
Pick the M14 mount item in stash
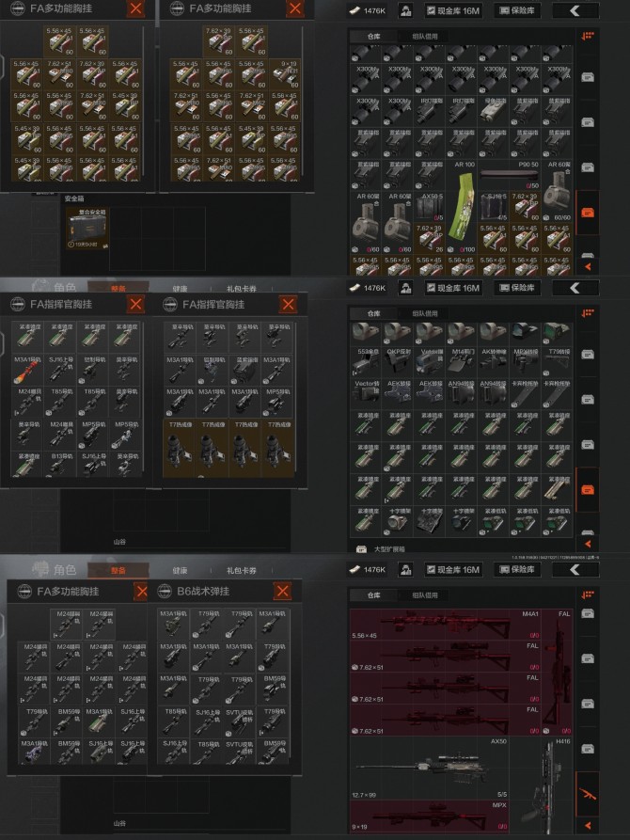[x=463, y=361]
